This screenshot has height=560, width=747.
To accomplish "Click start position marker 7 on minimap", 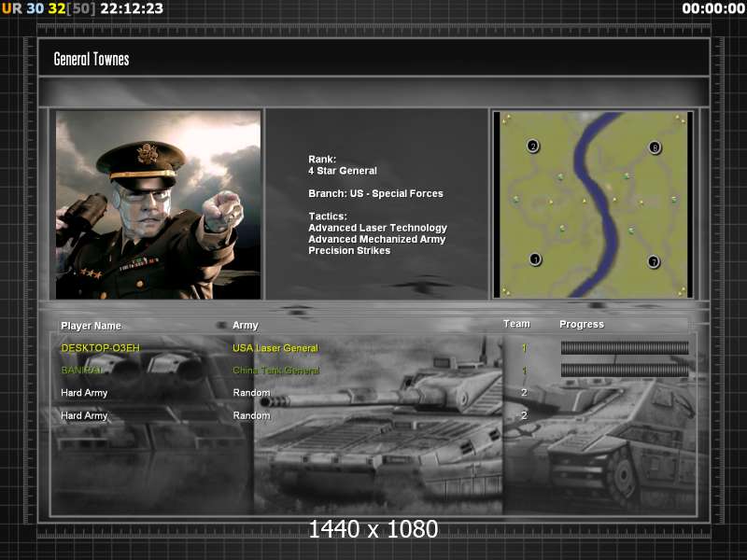I will point(654,261).
